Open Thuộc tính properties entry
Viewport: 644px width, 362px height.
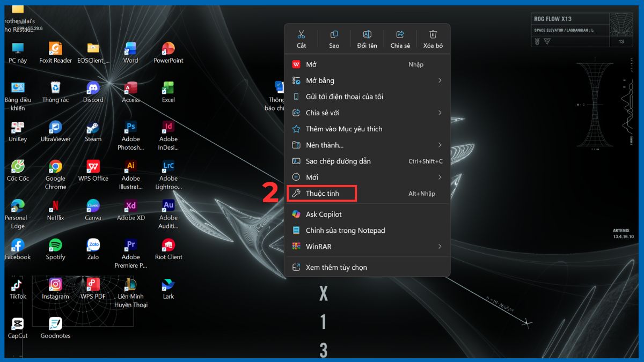coord(367,193)
